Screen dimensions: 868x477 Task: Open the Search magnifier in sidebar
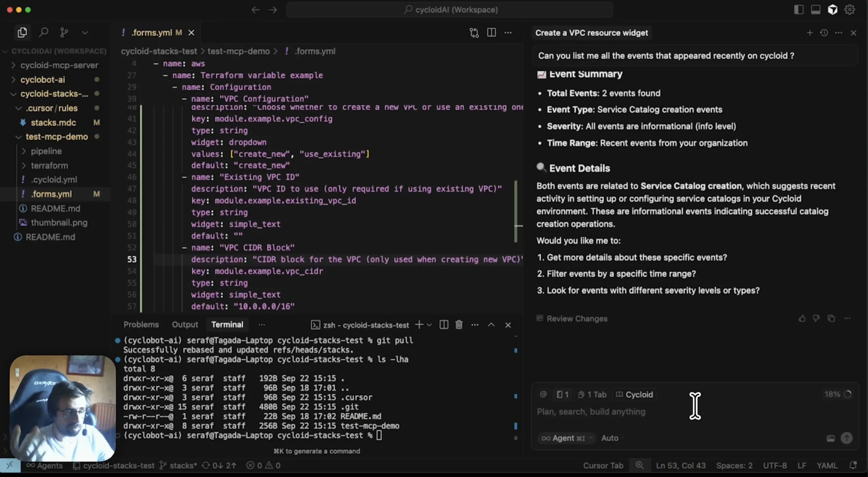(x=43, y=33)
